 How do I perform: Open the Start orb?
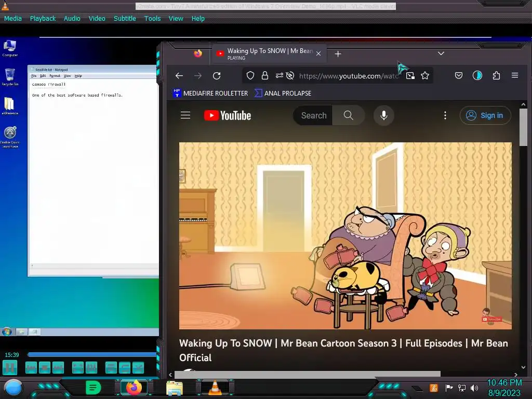coord(13,388)
